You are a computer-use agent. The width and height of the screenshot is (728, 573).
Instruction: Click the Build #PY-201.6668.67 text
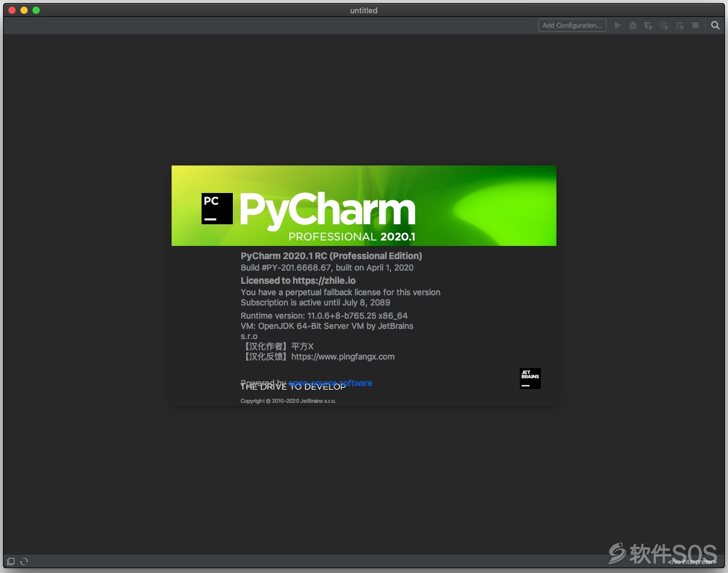[327, 268]
